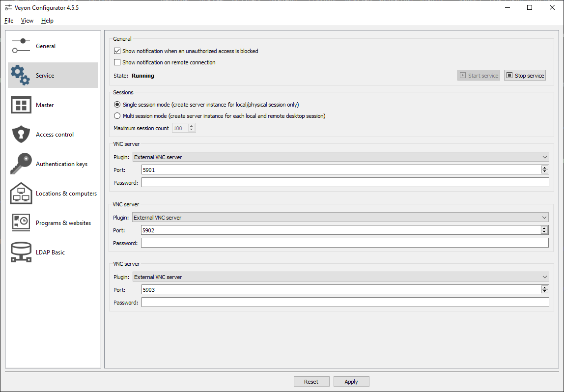Image resolution: width=564 pixels, height=392 pixels.
Task: Maximize the Veyon Configurator window
Action: click(530, 7)
